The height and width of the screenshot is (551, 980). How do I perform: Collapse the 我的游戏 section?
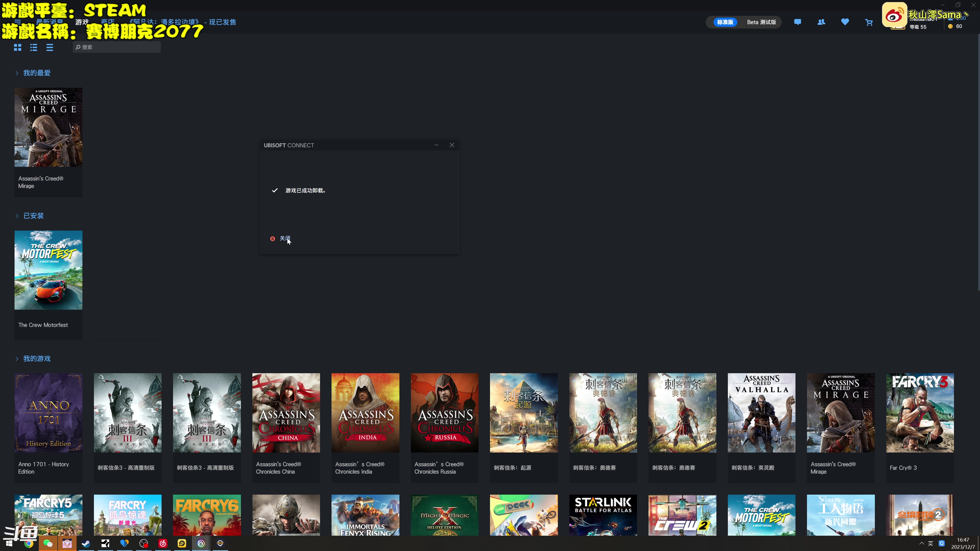click(x=17, y=359)
